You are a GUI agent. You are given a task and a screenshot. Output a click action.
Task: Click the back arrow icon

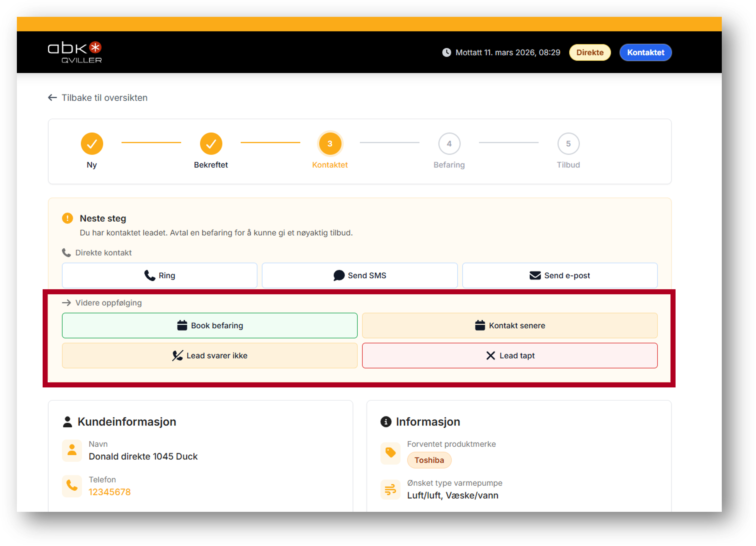pyautogui.click(x=52, y=98)
